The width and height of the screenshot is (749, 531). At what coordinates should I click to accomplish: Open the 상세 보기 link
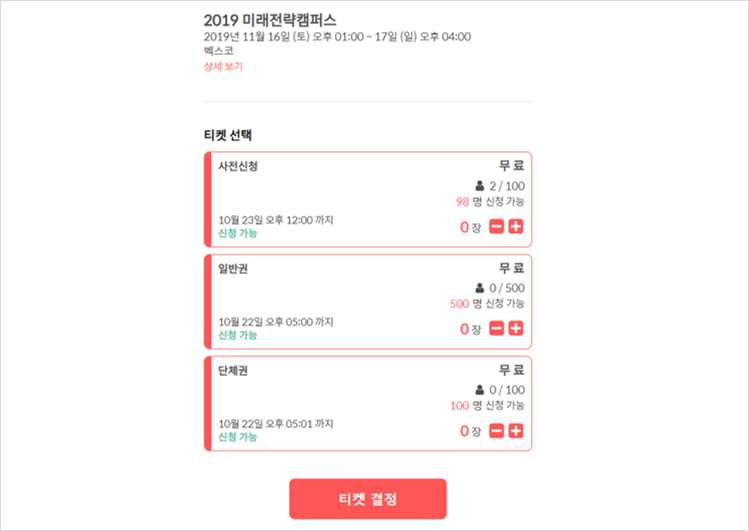(223, 67)
